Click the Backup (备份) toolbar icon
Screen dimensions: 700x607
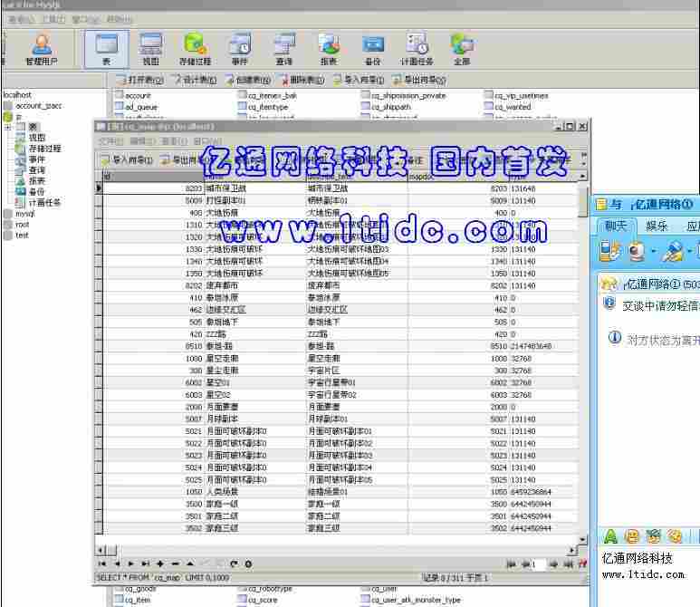[x=372, y=49]
